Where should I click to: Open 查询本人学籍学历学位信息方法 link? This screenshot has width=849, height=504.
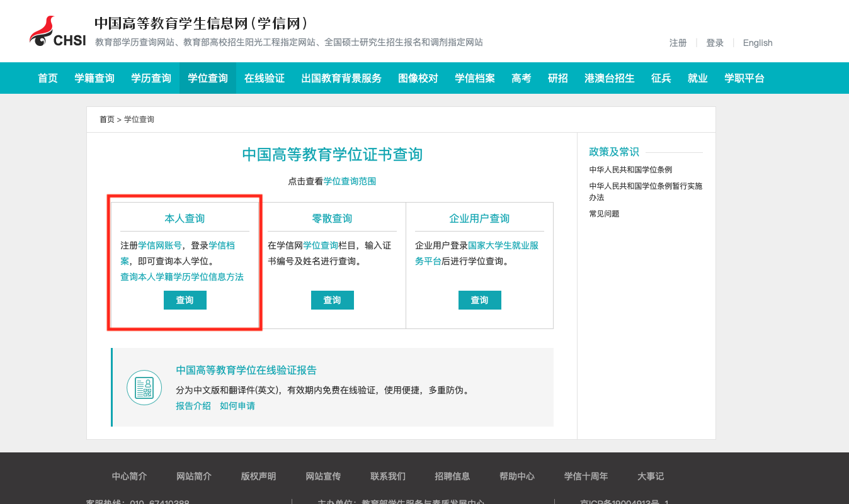181,277
